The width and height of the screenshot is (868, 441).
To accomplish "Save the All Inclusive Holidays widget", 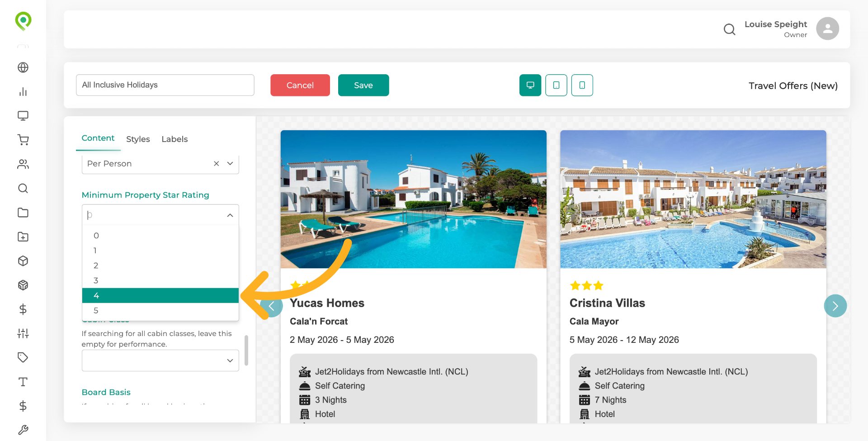I will [x=363, y=85].
